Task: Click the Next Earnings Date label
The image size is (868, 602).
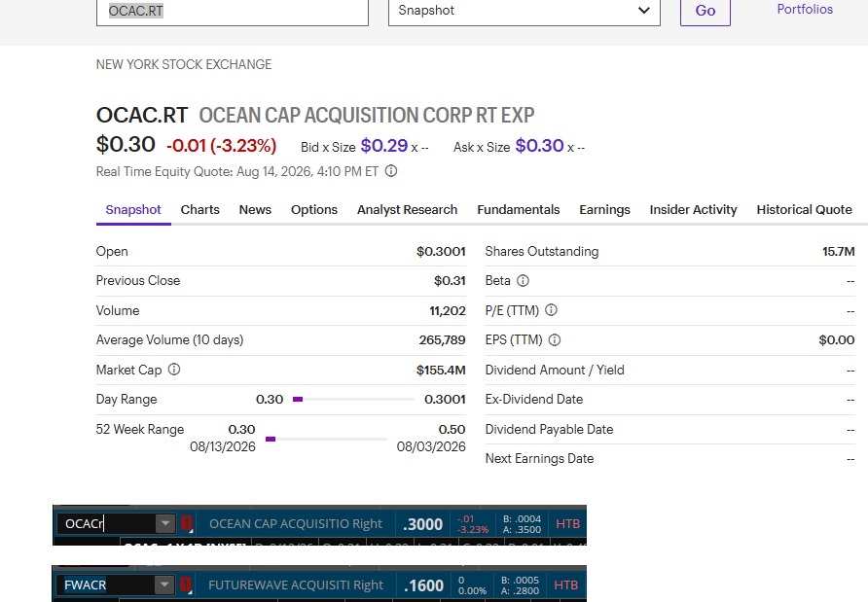Action: pos(539,458)
